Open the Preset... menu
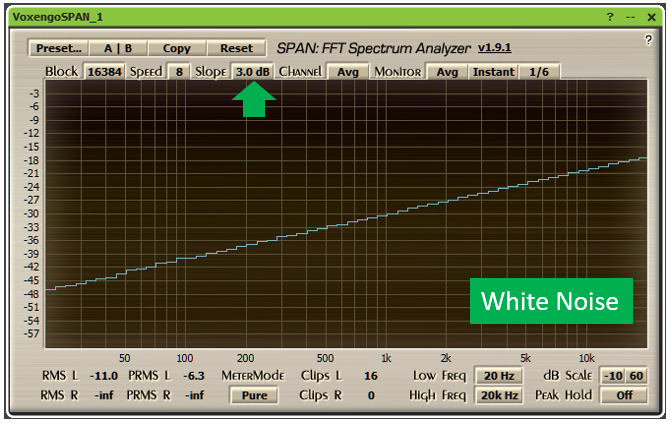Screen dimensions: 671x423 pyautogui.click(x=59, y=48)
